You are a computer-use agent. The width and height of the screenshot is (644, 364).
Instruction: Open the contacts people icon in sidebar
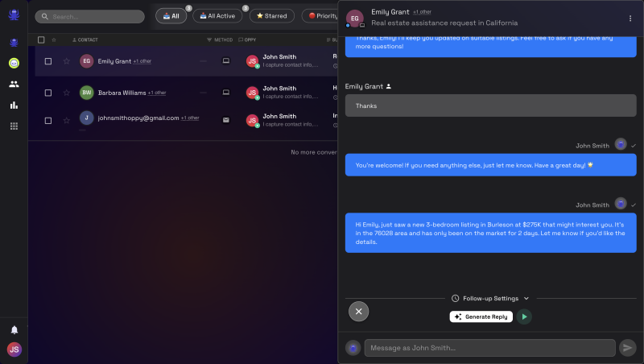click(14, 85)
